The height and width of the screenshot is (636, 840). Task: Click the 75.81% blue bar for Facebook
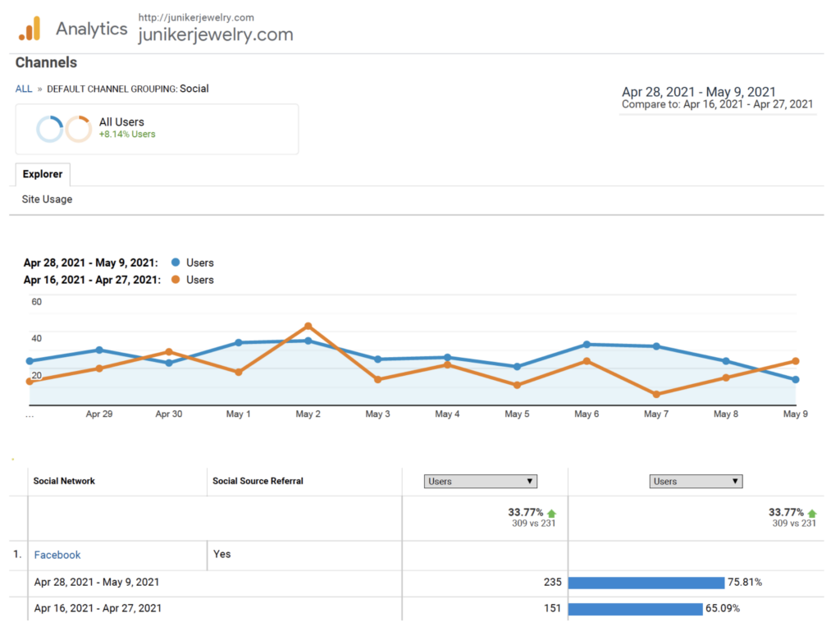point(646,583)
